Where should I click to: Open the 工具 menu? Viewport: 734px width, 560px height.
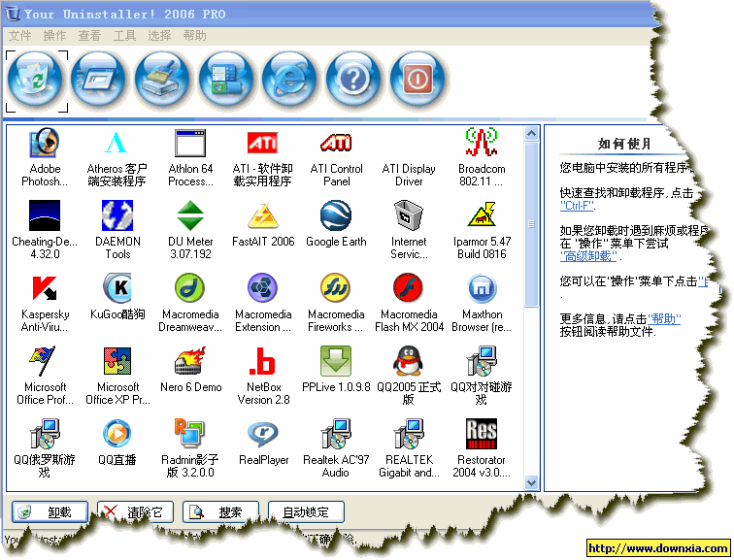click(x=124, y=36)
